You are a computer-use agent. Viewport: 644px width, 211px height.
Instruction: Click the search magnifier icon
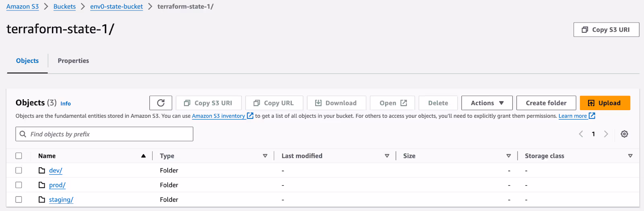click(x=23, y=134)
